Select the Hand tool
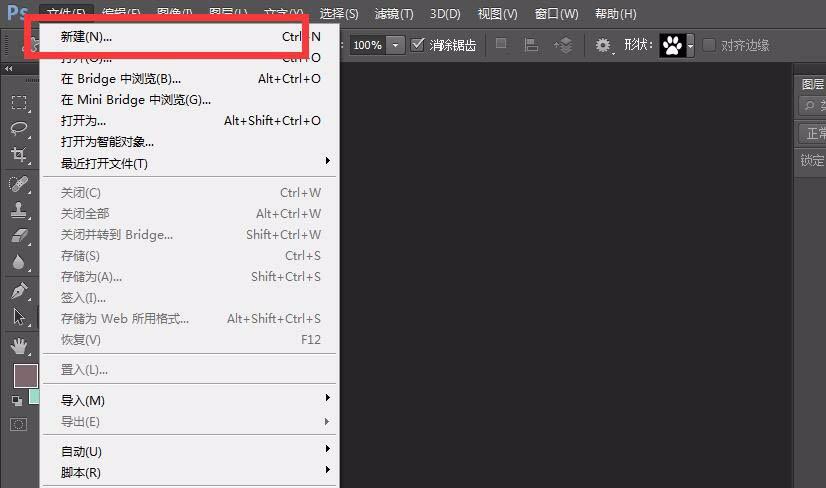This screenshot has height=488, width=826. click(19, 346)
